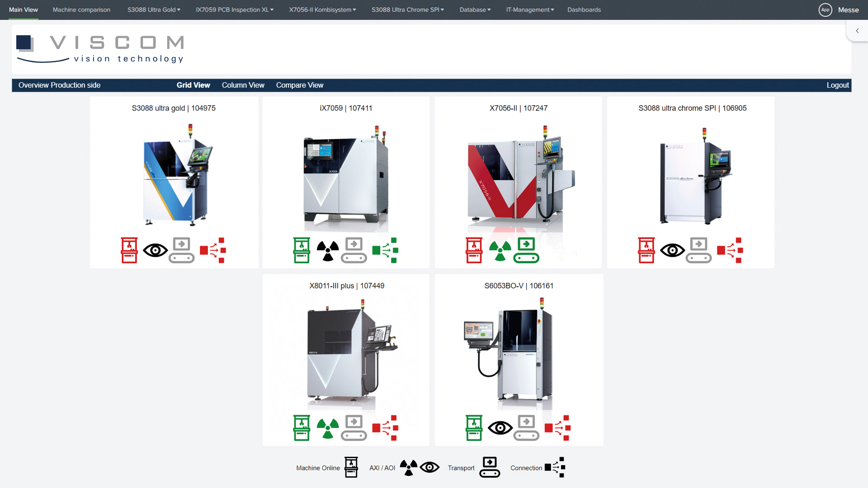Screen dimensions: 868x488
Task: Click red connection icon on S3088 ultra gold card
Action: click(x=213, y=250)
